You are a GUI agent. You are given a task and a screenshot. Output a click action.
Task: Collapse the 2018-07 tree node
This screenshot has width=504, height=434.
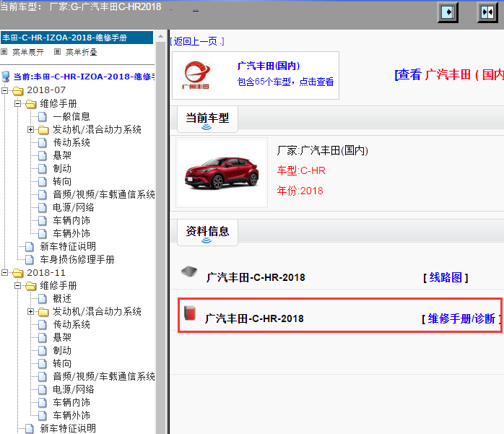coord(4,90)
